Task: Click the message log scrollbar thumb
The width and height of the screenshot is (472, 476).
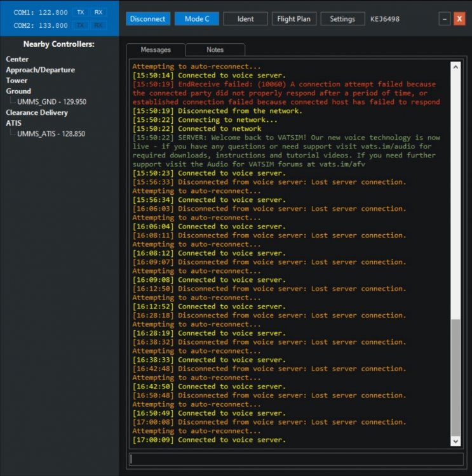Action: click(455, 378)
